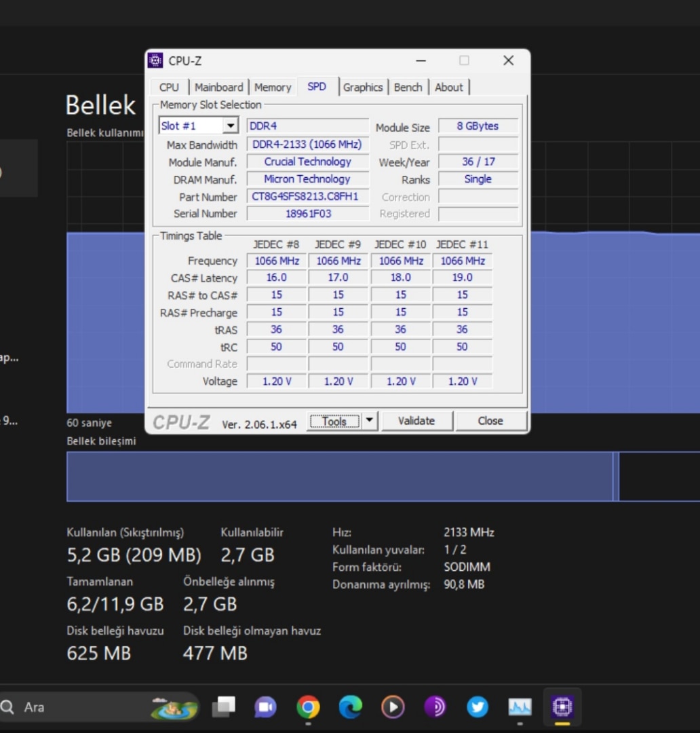Open the media player taskbar icon
This screenshot has width=700, height=733.
tap(393, 707)
